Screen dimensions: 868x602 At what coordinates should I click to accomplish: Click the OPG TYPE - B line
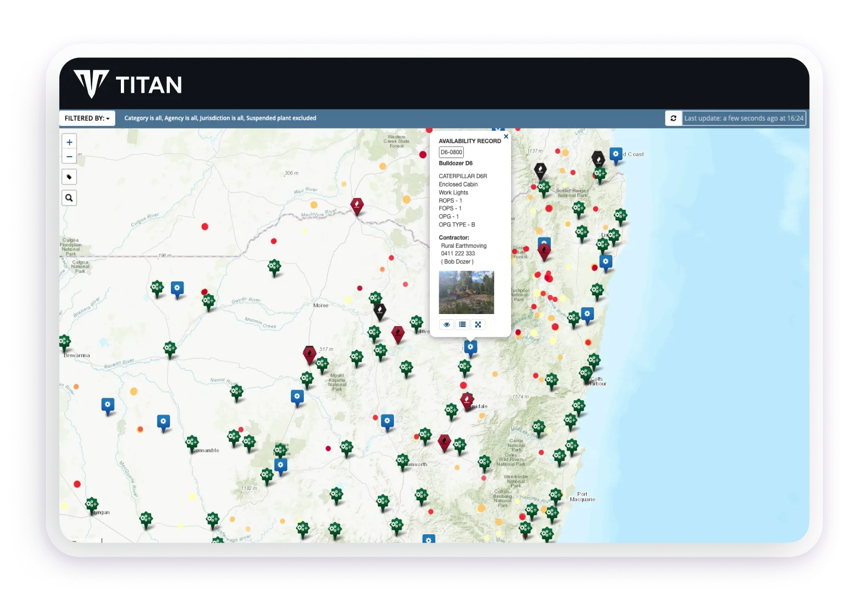click(x=457, y=225)
